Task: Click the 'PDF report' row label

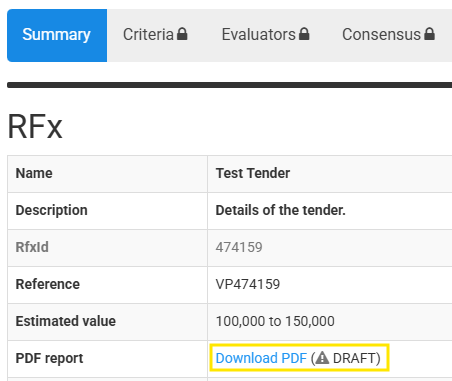Action: click(x=49, y=358)
